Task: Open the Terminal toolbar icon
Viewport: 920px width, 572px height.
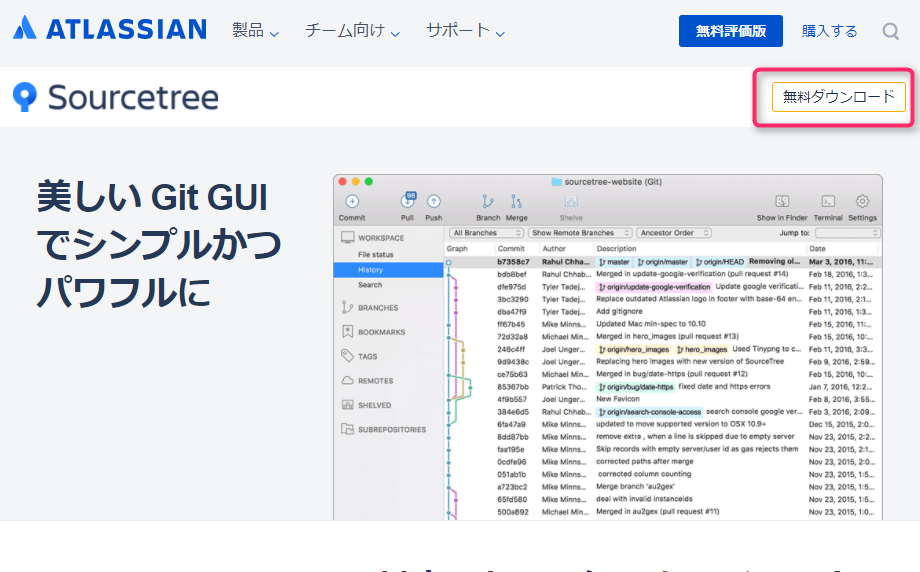Action: pyautogui.click(x=828, y=202)
